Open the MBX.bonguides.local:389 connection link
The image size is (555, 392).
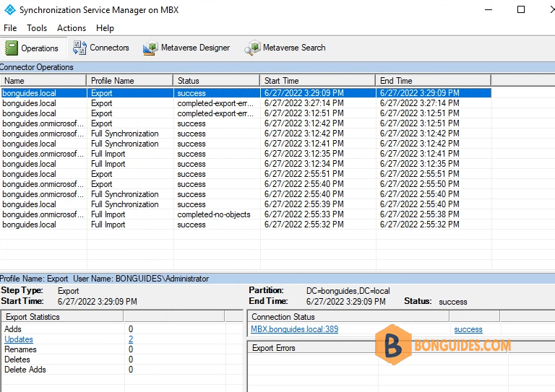pyautogui.click(x=295, y=329)
